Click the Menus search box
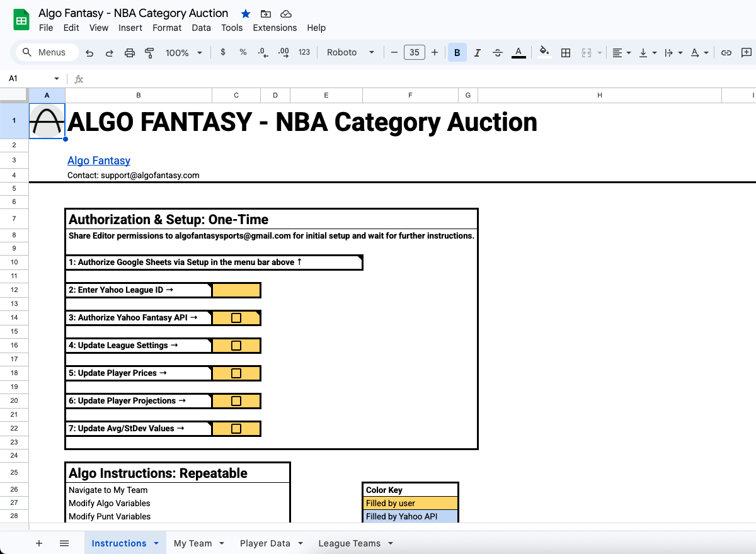This screenshot has width=756, height=554. pyautogui.click(x=47, y=53)
